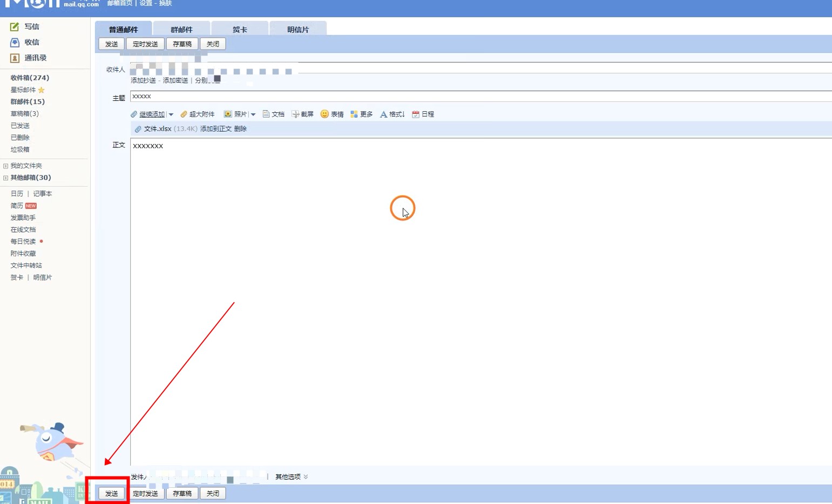Switch to the 贺卡 tab
Image resolution: width=832 pixels, height=504 pixels.
tap(240, 30)
